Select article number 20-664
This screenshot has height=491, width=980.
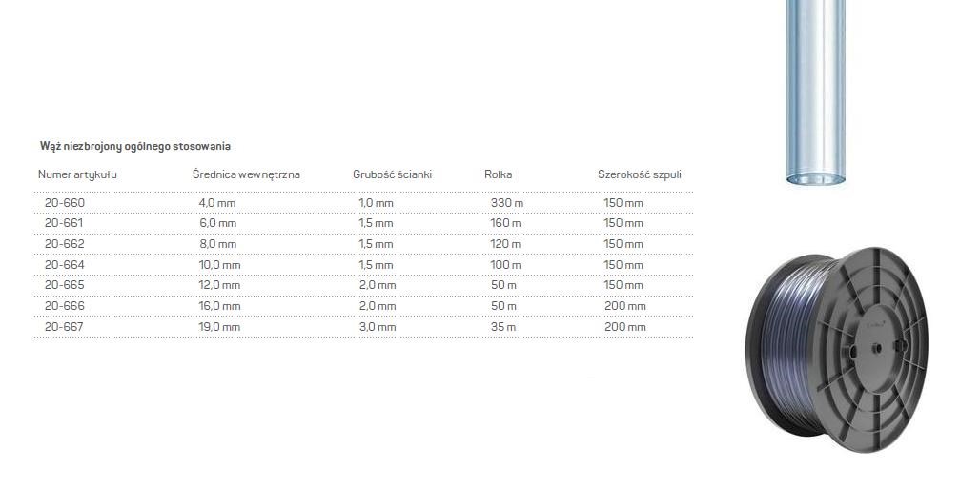tap(64, 265)
